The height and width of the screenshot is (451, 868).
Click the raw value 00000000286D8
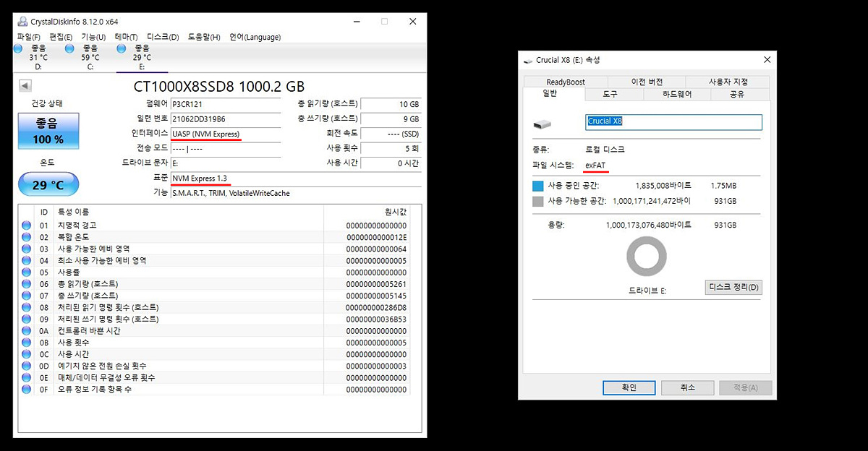376,307
